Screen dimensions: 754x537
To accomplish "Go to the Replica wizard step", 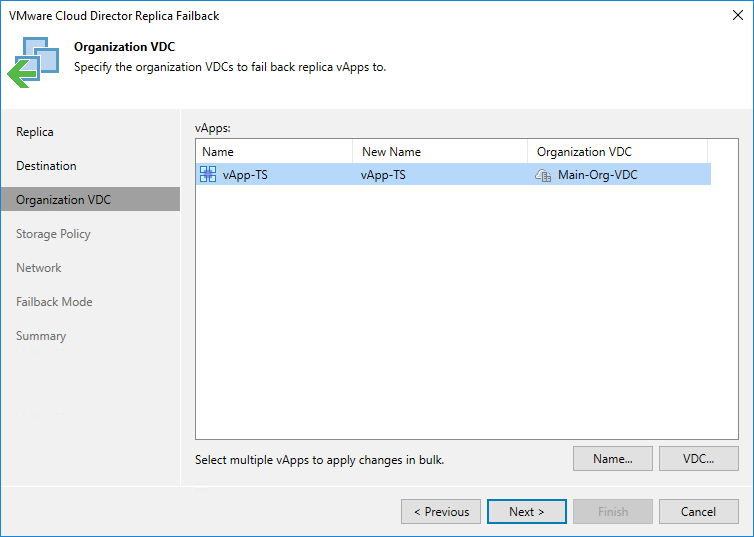I will point(35,132).
